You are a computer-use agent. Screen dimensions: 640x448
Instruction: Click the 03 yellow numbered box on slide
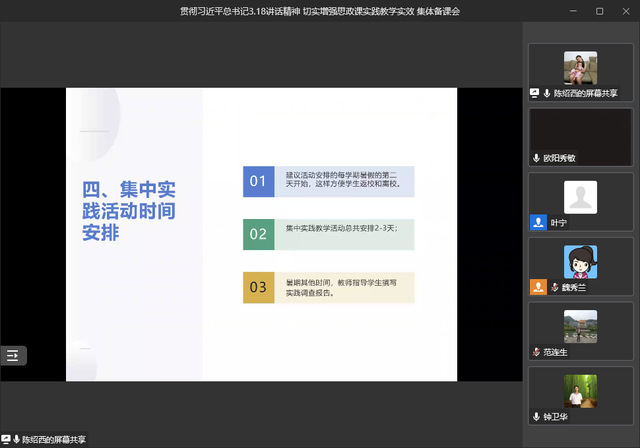point(258,288)
